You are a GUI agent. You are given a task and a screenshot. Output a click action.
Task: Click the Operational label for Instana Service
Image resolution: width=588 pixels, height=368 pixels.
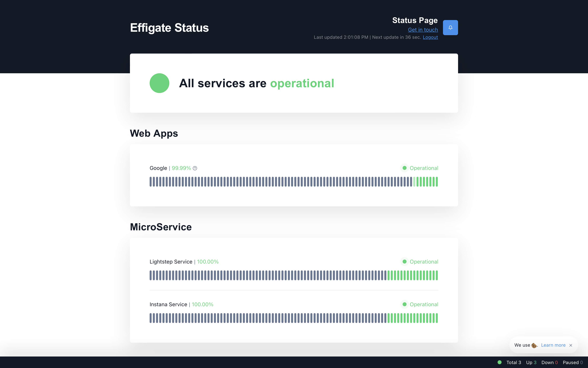click(x=424, y=304)
